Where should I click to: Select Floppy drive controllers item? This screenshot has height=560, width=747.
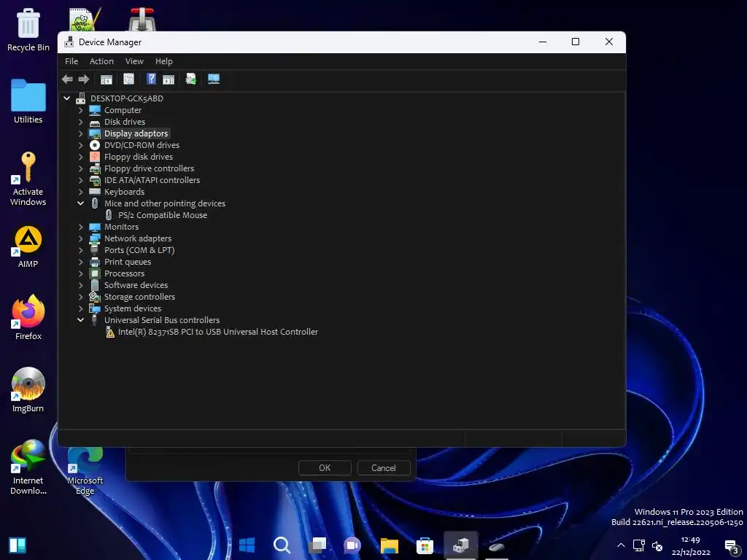149,168
